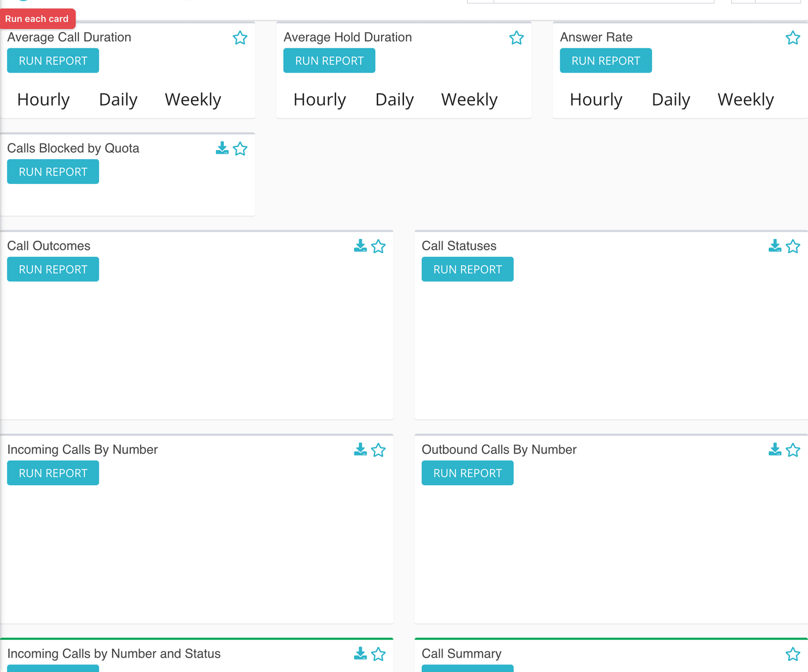808x672 pixels.
Task: Choose Daily view for Answer Rate
Action: (x=671, y=100)
